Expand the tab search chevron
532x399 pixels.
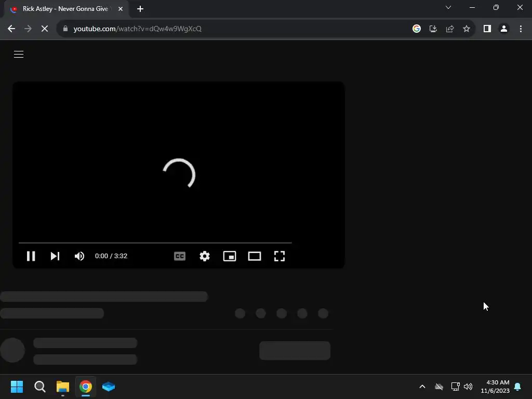tap(448, 7)
